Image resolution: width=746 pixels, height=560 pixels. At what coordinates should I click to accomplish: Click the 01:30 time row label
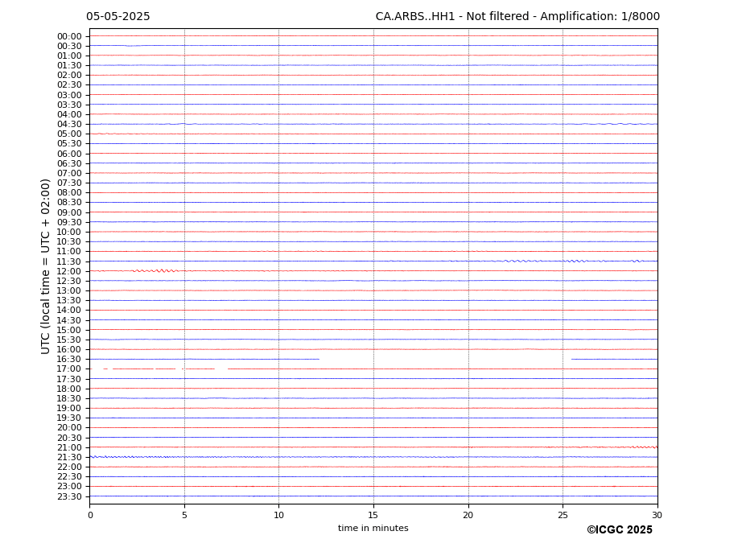click(x=69, y=66)
